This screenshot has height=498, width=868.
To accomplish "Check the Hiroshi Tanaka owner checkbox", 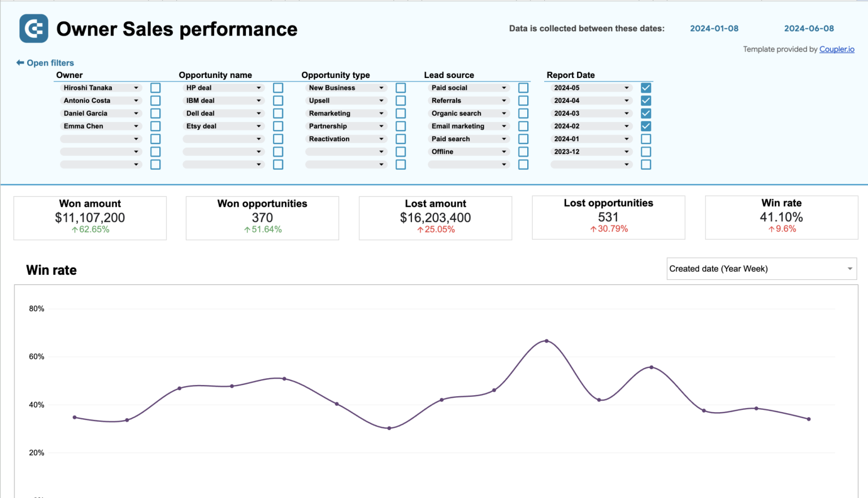I will [155, 88].
